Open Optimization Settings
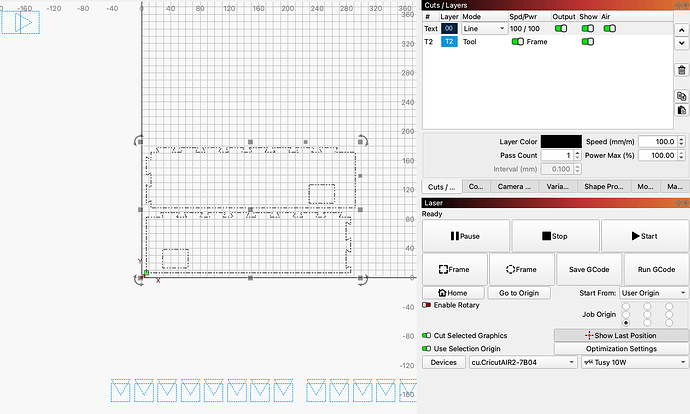This screenshot has width=690, height=414. pos(621,348)
